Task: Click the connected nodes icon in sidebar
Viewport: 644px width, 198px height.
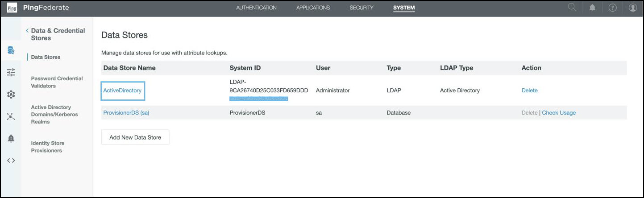Action: pos(11,116)
